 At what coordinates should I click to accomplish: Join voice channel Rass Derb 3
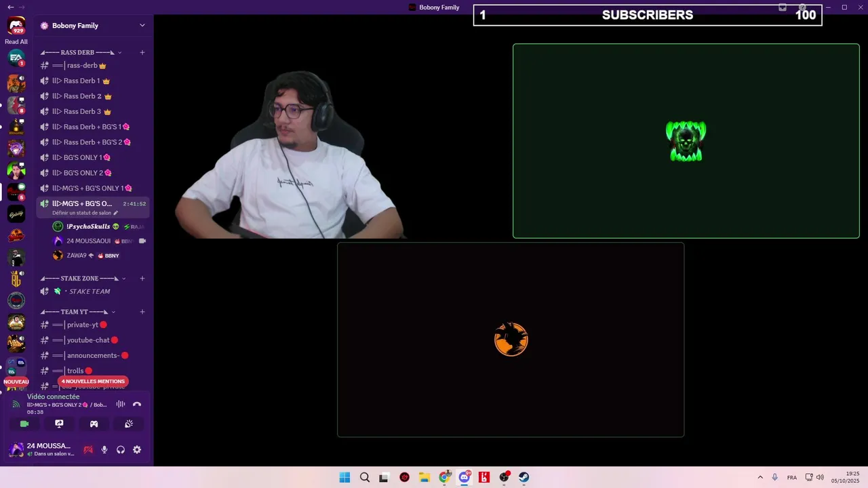94,111
